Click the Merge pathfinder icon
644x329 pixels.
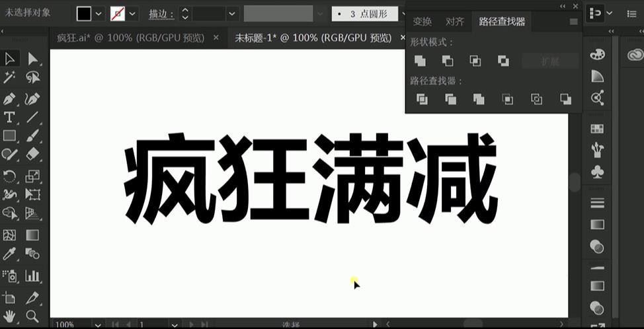pyautogui.click(x=479, y=99)
